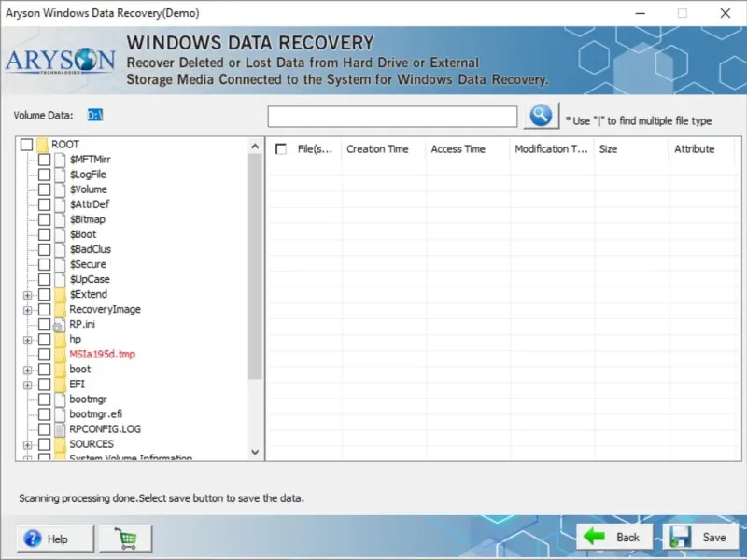747x560 pixels.
Task: Click the boot folder icon
Action: tap(60, 370)
